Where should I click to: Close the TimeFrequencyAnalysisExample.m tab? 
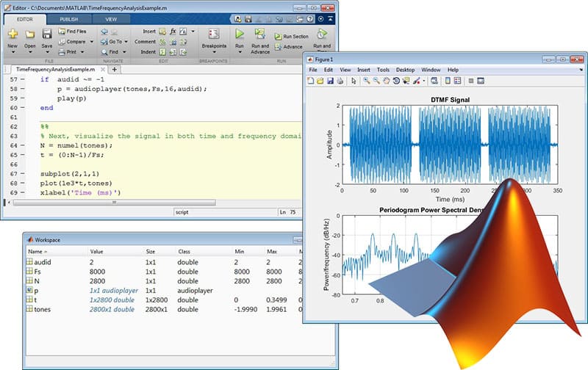(103, 69)
